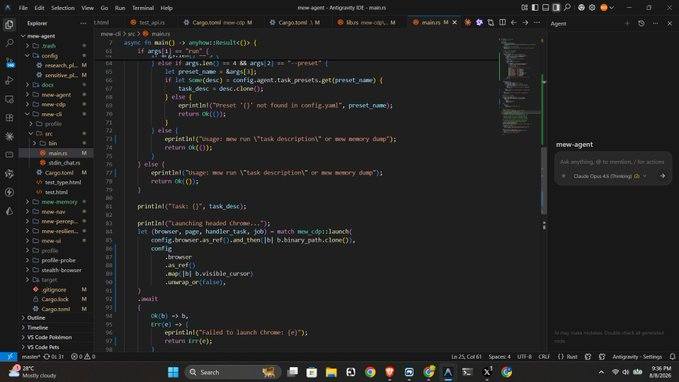This screenshot has height=382, width=679.
Task: Open Agent conversation history
Action: click(x=641, y=23)
